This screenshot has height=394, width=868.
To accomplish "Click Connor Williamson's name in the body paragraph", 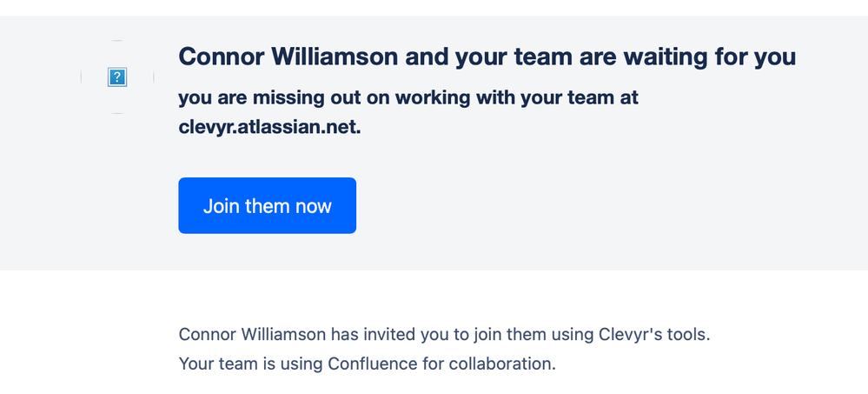I will 253,334.
